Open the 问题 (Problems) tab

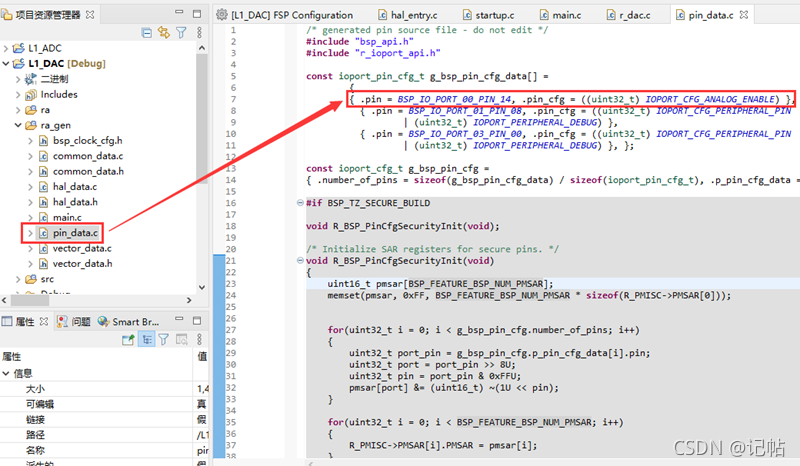pos(74,322)
